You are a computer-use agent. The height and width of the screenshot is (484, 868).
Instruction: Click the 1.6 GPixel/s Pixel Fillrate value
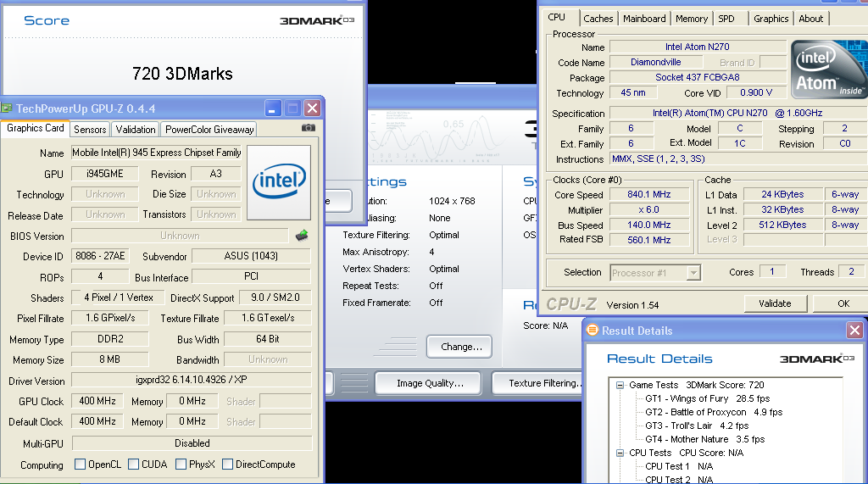coord(110,318)
